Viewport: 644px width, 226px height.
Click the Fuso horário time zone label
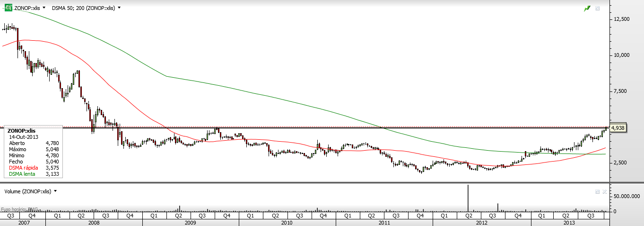click(x=19, y=209)
